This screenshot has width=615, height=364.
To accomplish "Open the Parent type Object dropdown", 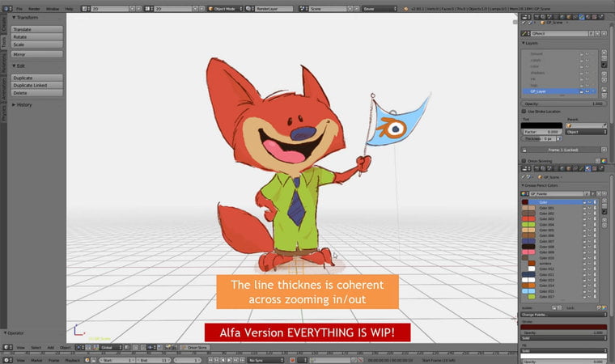I will (x=586, y=132).
